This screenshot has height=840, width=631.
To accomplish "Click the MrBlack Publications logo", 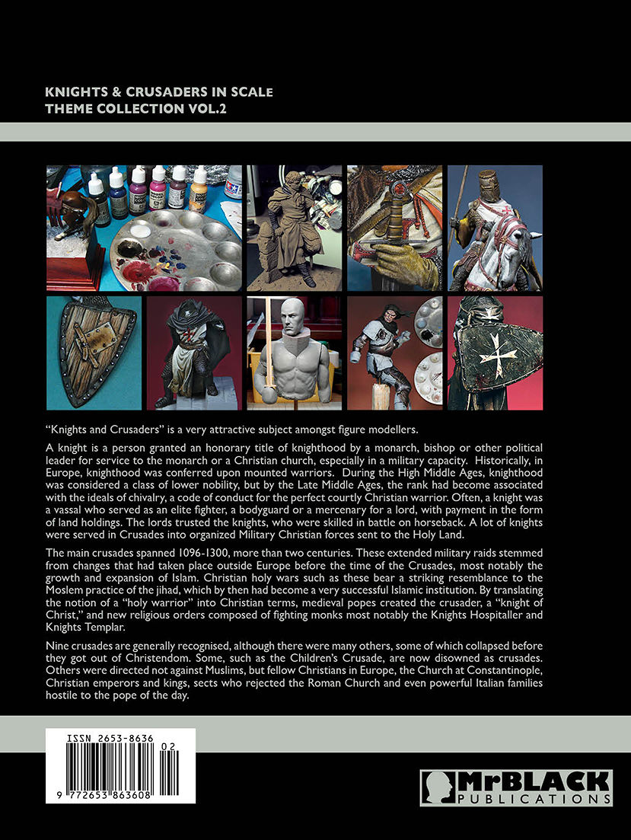I will point(516,787).
